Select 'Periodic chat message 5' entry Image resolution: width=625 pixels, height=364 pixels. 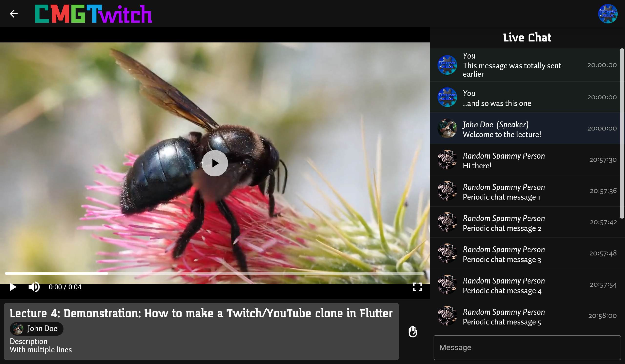(501, 322)
